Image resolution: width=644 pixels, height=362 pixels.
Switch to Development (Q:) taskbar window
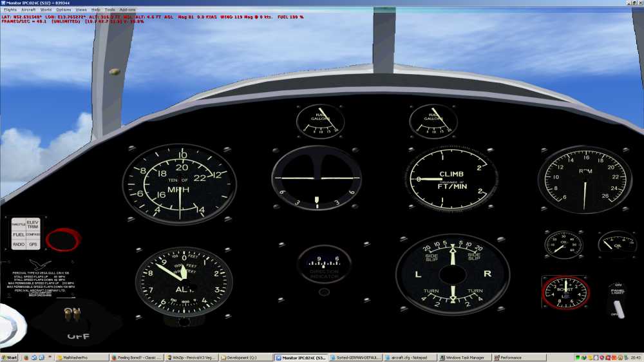tap(245, 357)
